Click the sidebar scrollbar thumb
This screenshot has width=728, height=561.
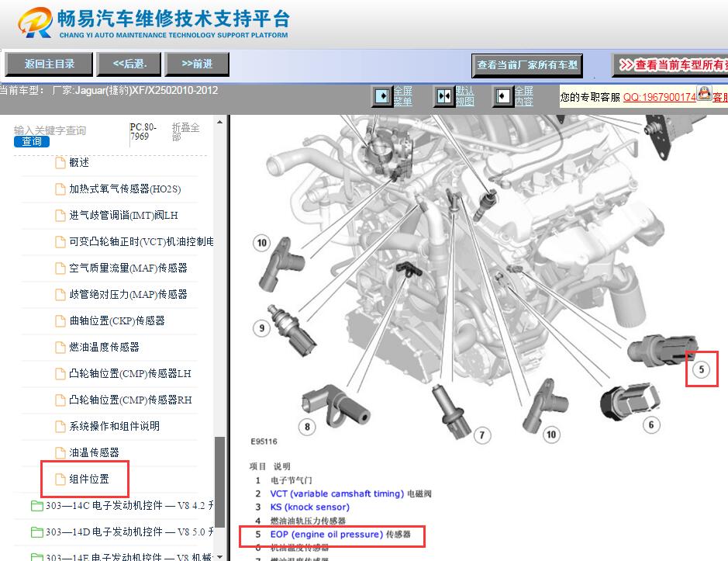tap(219, 483)
